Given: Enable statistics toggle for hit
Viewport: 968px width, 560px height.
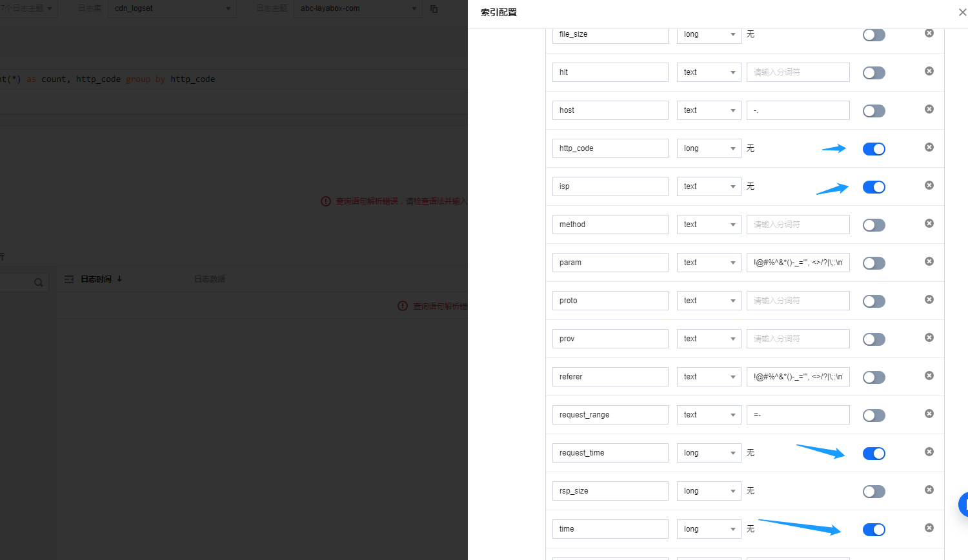Looking at the screenshot, I should coord(874,73).
